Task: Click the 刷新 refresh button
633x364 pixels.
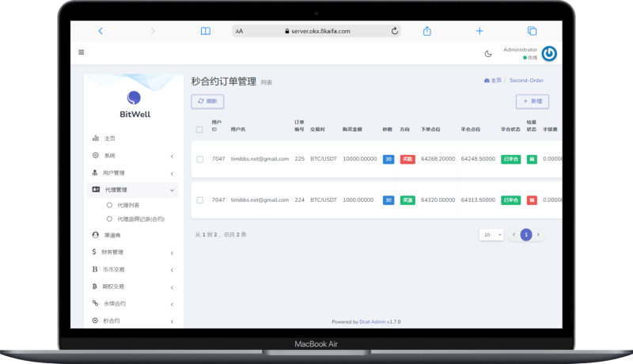Action: pyautogui.click(x=208, y=101)
